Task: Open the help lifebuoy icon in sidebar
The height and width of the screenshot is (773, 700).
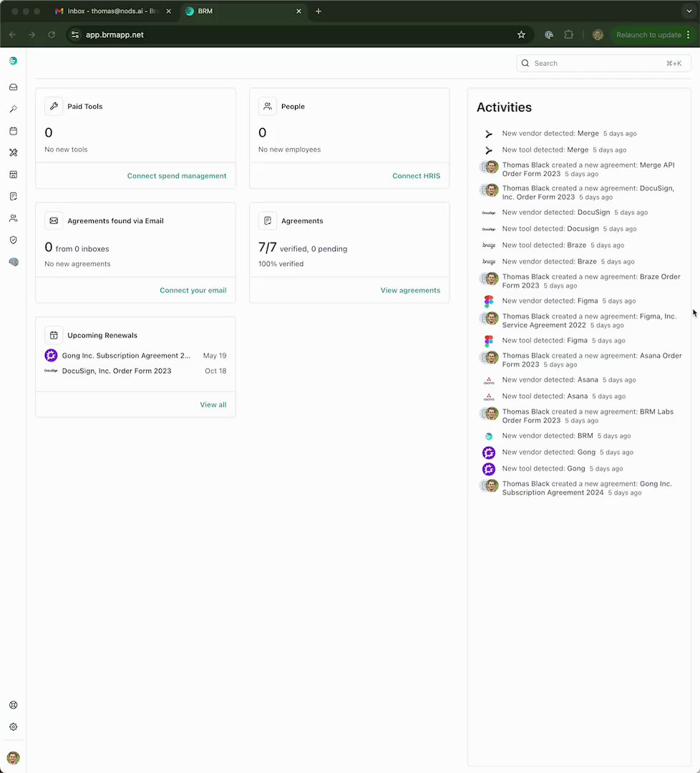Action: 14,705
